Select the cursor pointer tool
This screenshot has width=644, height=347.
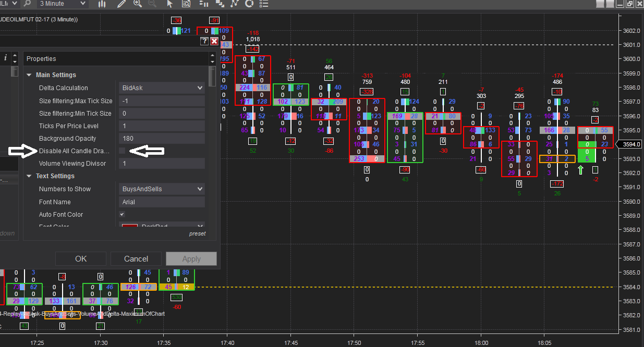[x=169, y=4]
